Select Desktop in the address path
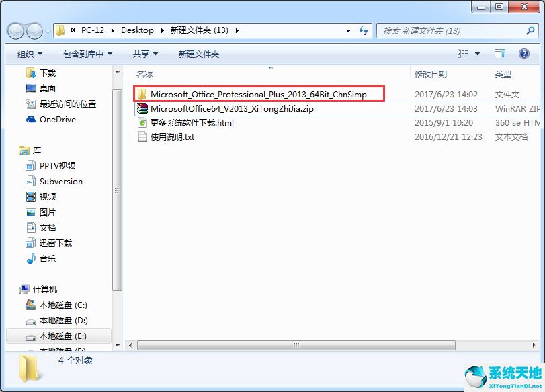Viewport: 545px width, 392px height. point(137,30)
